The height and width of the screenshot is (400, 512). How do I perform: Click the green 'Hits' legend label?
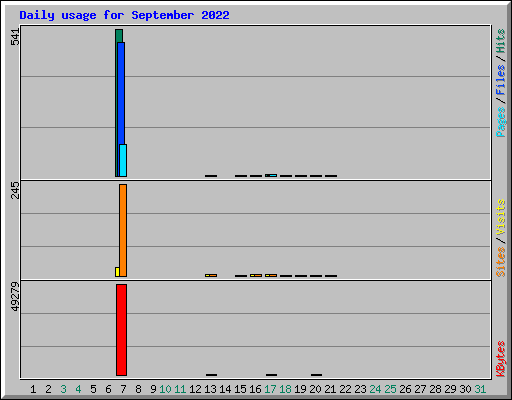[501, 41]
